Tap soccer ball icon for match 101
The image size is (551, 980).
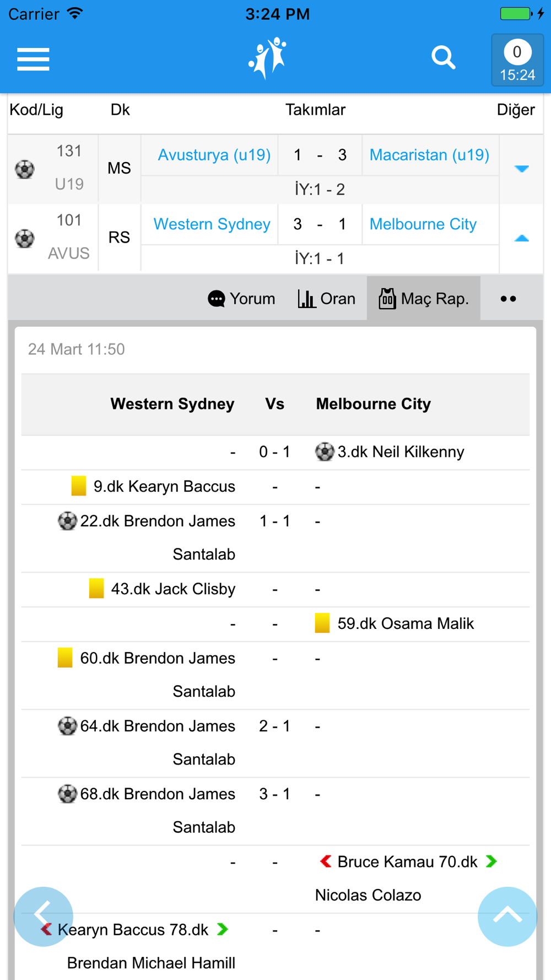tap(25, 238)
